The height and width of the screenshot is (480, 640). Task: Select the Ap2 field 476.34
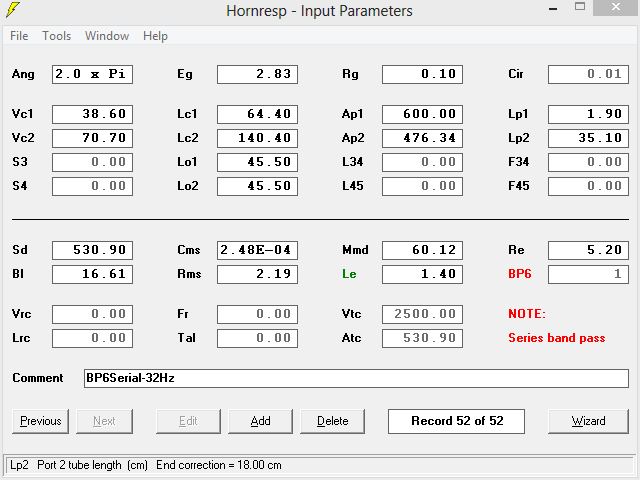click(422, 138)
